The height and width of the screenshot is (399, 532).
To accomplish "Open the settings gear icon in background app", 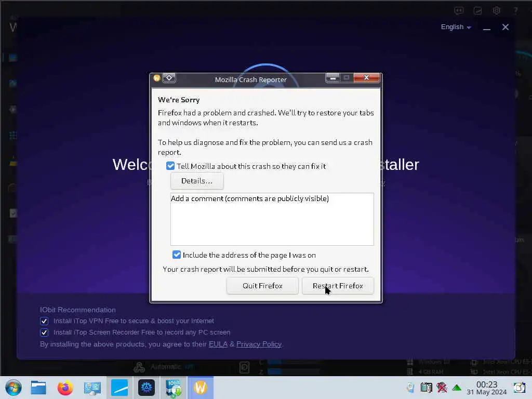I will [496, 10].
